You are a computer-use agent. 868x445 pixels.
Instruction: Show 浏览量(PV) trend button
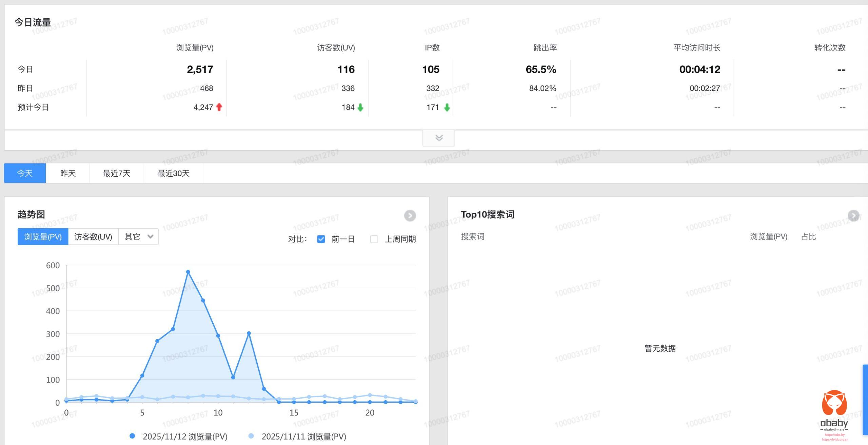click(x=43, y=237)
